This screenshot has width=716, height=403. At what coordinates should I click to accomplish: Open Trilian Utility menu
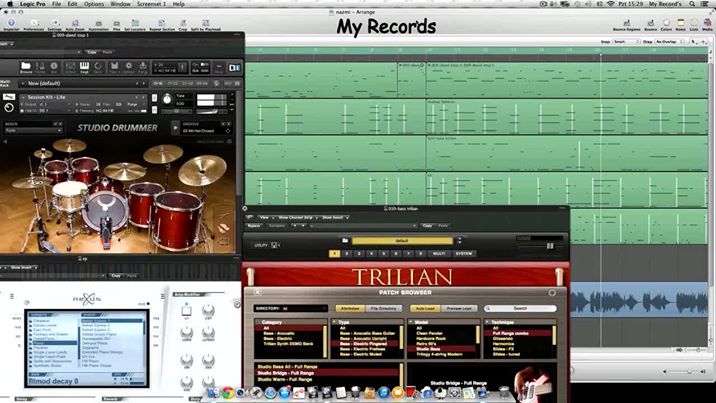(x=266, y=245)
